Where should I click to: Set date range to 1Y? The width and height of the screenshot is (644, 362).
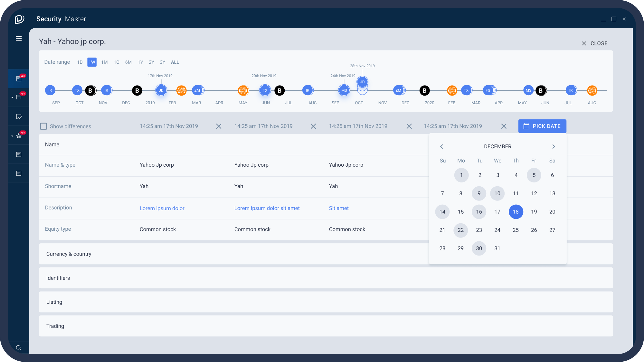pyautogui.click(x=140, y=62)
